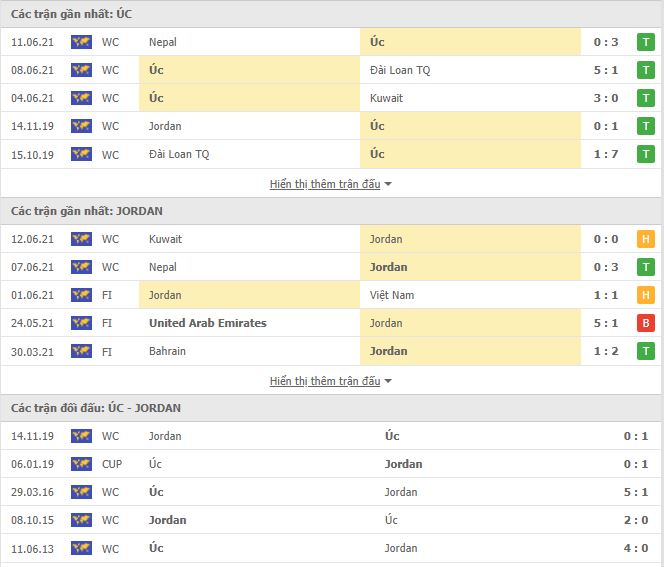Select the 14.11.19 Jordan vs Úc head-to-head row
664x567 pixels.
click(x=332, y=436)
